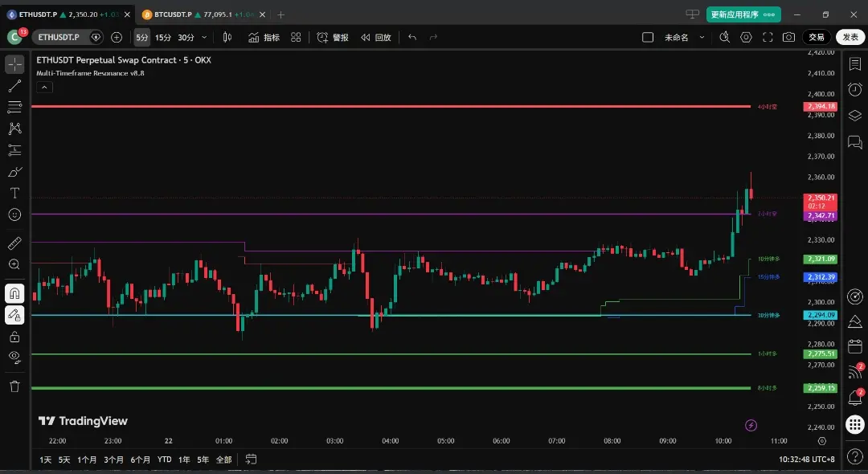Open the pattern drawing tools
Image resolution: width=868 pixels, height=474 pixels.
click(15, 129)
